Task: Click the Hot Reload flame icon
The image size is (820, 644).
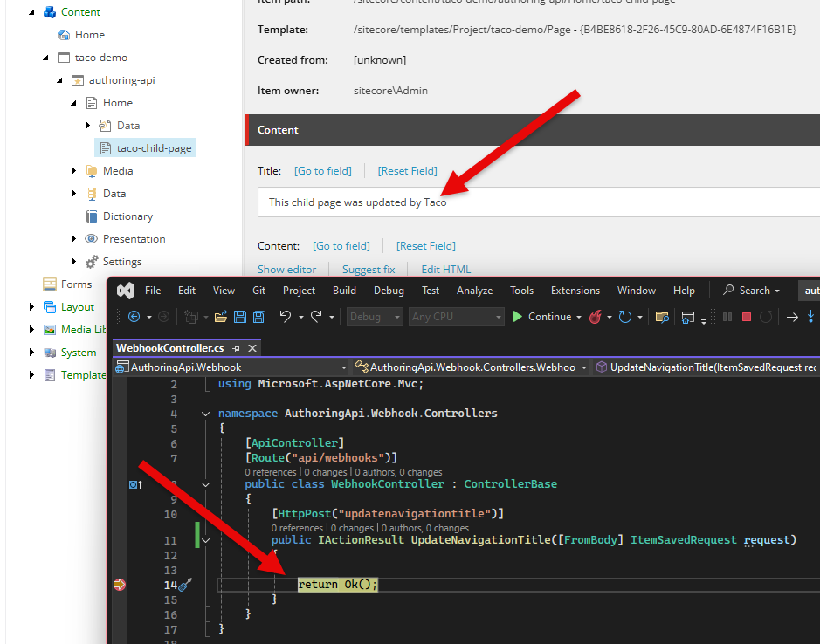Action: point(596,317)
